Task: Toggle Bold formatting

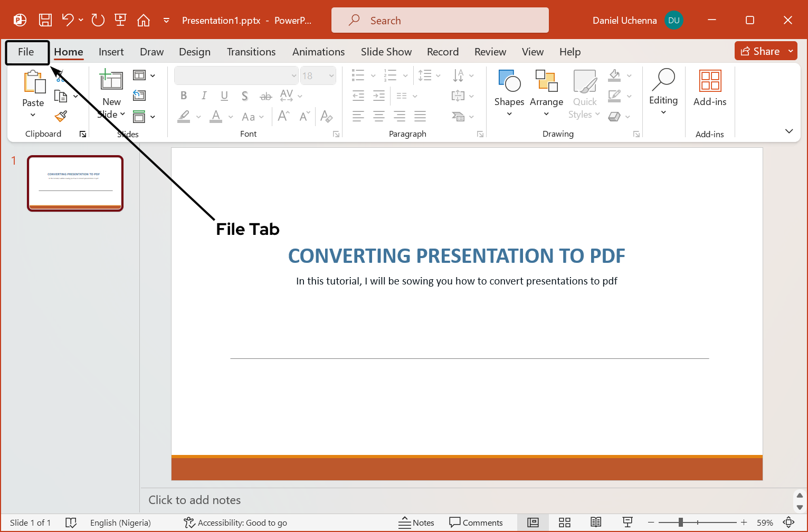Action: tap(183, 96)
